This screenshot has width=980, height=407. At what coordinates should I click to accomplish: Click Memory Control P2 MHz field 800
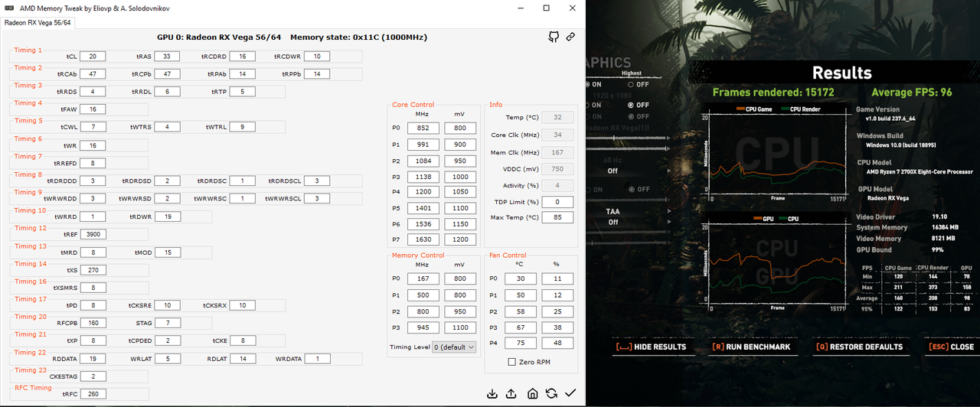(x=423, y=311)
